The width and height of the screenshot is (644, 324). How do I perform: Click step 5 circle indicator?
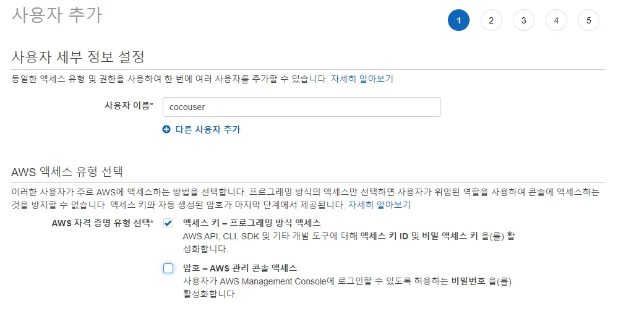tap(588, 20)
